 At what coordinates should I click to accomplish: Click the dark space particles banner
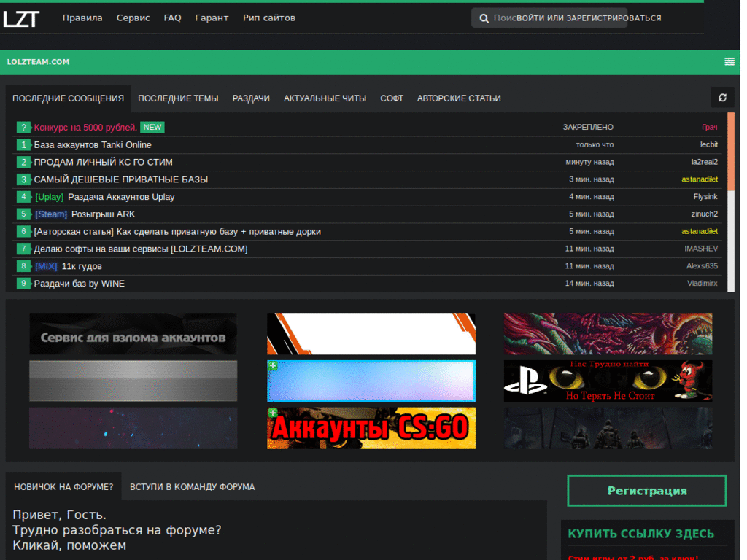[x=133, y=428]
